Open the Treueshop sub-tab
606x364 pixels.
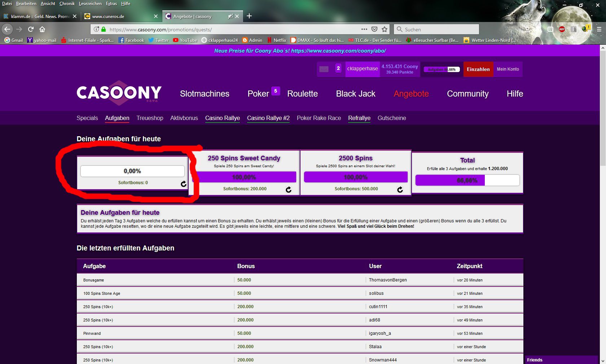[150, 118]
